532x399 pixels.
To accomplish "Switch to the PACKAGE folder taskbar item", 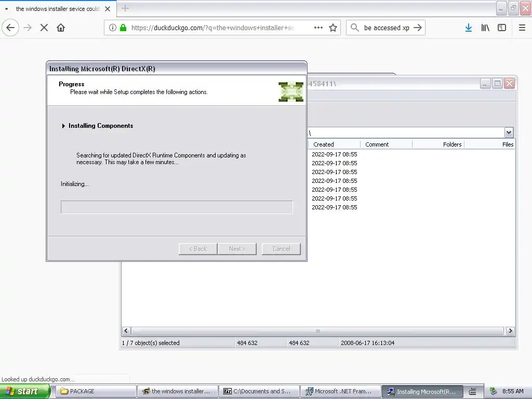I will click(96, 391).
